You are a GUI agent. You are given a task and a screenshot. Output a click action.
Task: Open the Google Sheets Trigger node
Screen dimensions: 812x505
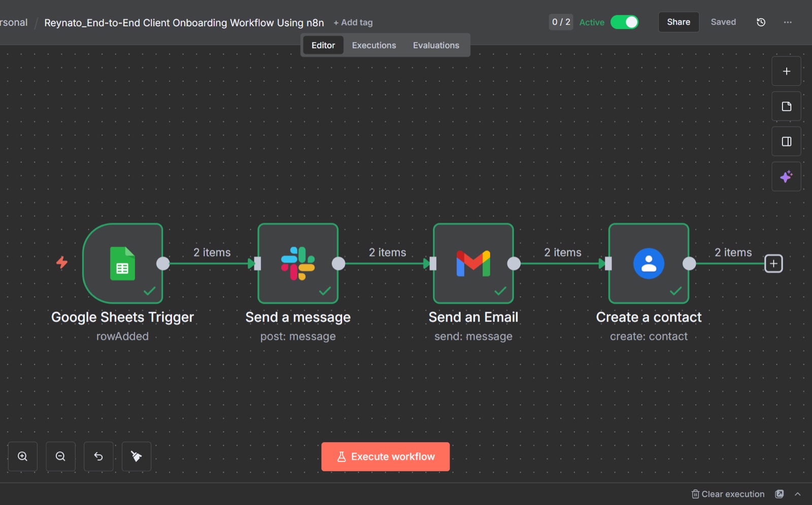122,263
